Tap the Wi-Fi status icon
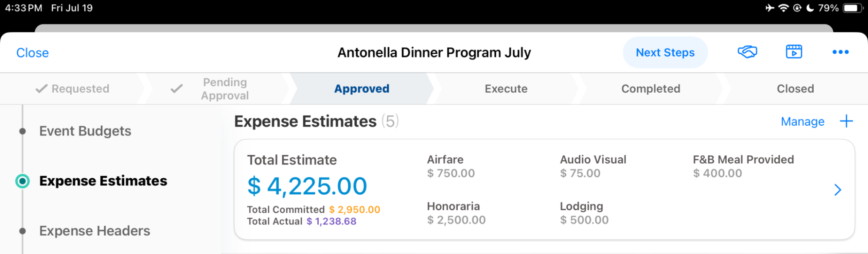Screen dimensions: 868x254 coord(783,8)
